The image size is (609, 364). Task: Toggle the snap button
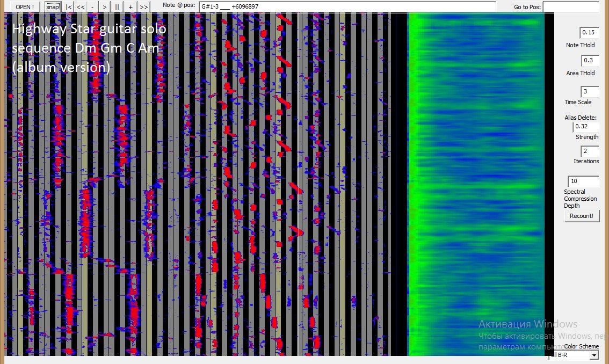53,7
